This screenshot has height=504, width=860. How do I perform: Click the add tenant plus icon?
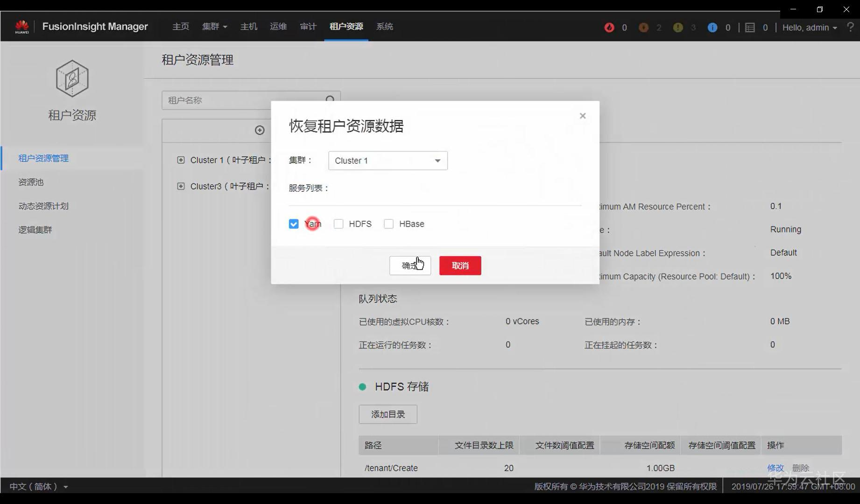coord(260,130)
